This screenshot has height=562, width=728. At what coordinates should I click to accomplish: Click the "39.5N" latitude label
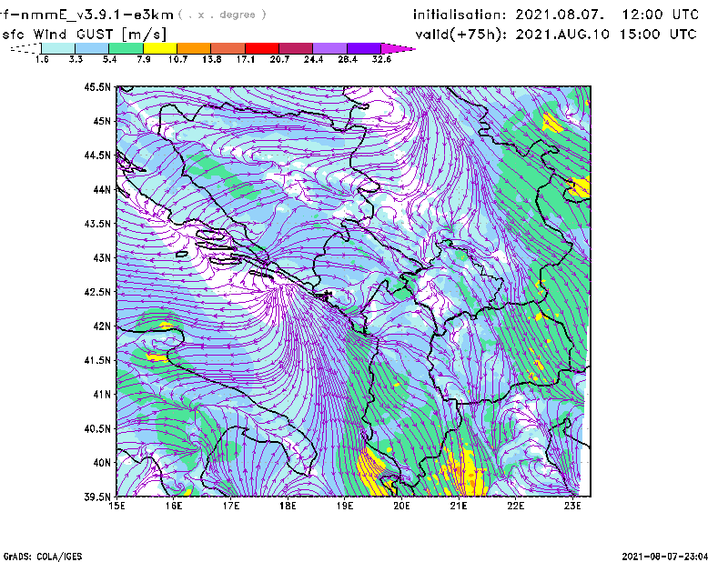(97, 497)
